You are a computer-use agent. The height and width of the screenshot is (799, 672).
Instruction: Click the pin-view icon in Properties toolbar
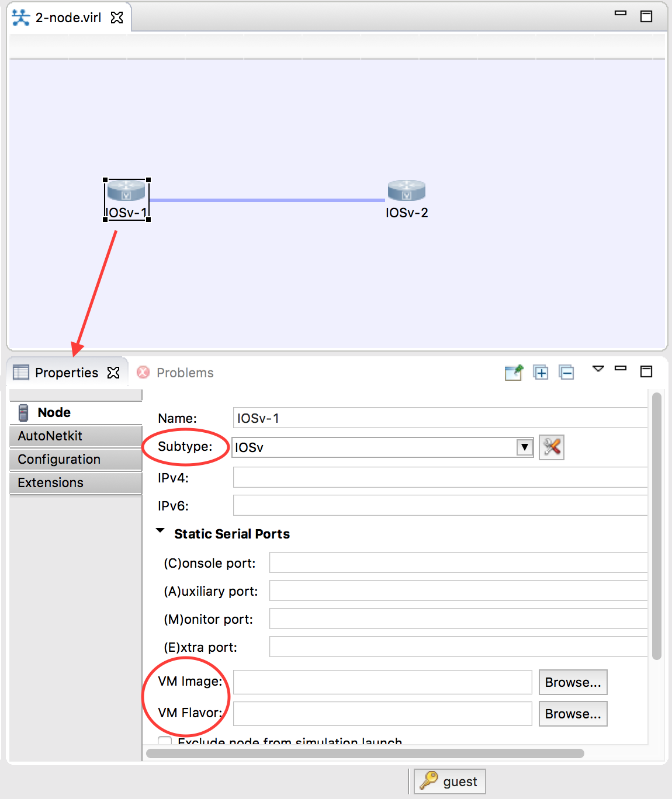514,372
